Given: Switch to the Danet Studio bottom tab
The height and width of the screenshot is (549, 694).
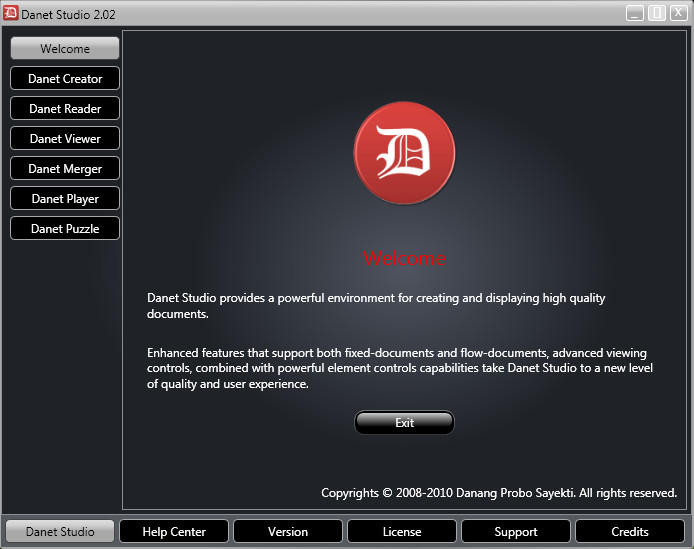Looking at the screenshot, I should (x=60, y=531).
